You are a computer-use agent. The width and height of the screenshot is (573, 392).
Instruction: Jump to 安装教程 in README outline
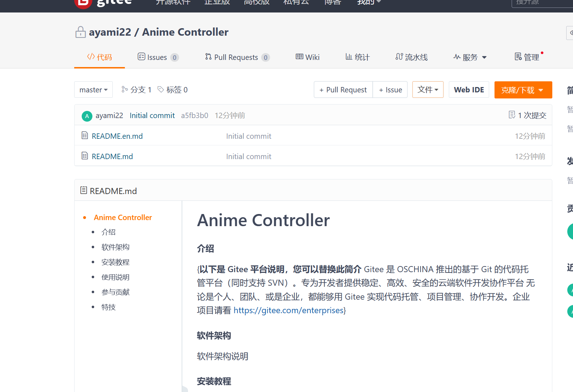click(x=115, y=262)
